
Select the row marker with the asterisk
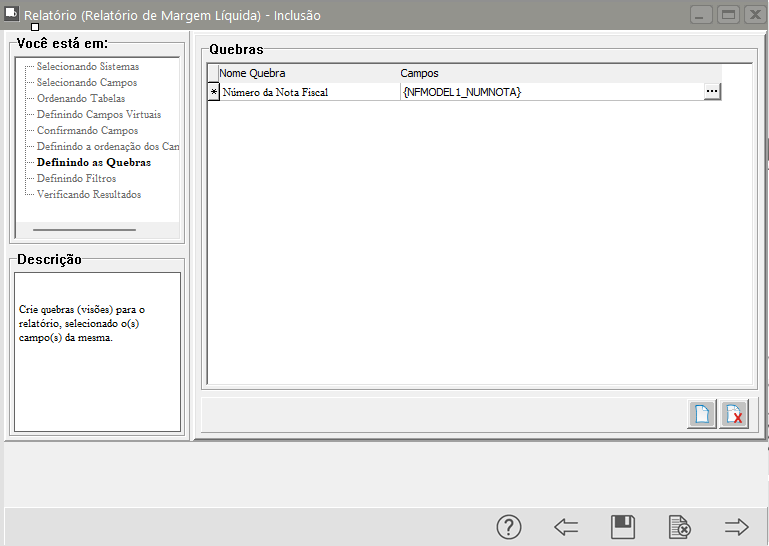pos(213,92)
